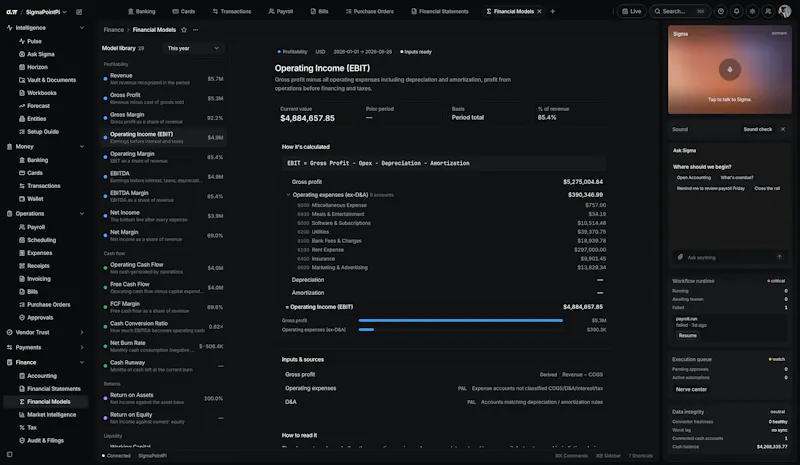The height and width of the screenshot is (465, 800).
Task: Select the Free Cash Flow model row
Action: point(163,287)
